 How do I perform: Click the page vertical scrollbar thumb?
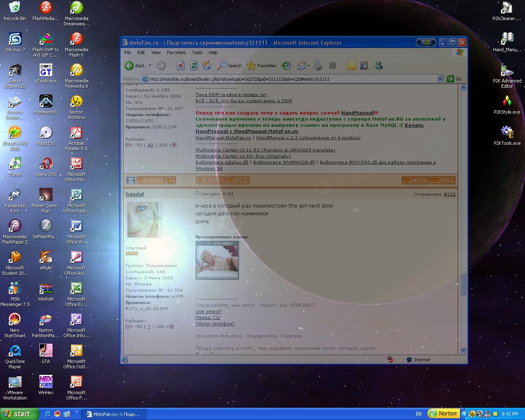pos(463,284)
